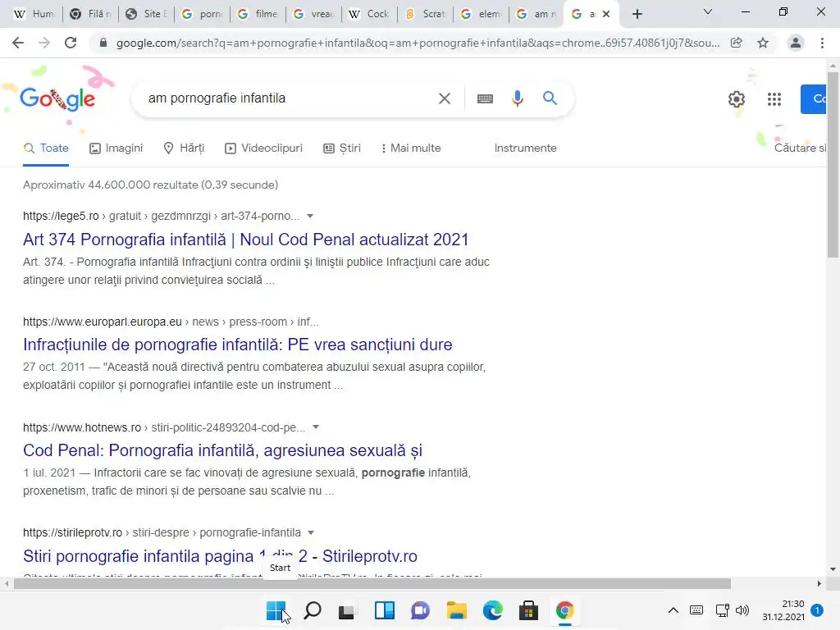This screenshot has width=840, height=630.
Task: Click the Chrome icon on the taskbar
Action: 564,610
